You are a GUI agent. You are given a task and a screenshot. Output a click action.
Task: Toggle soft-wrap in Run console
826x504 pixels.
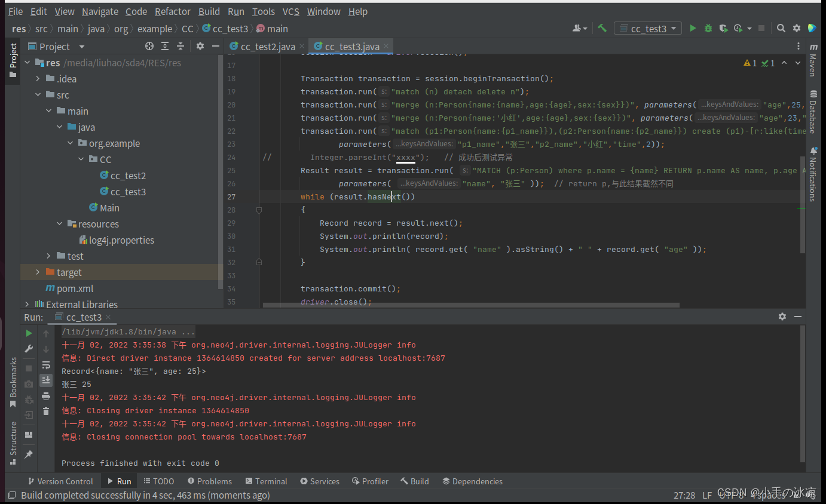point(46,365)
